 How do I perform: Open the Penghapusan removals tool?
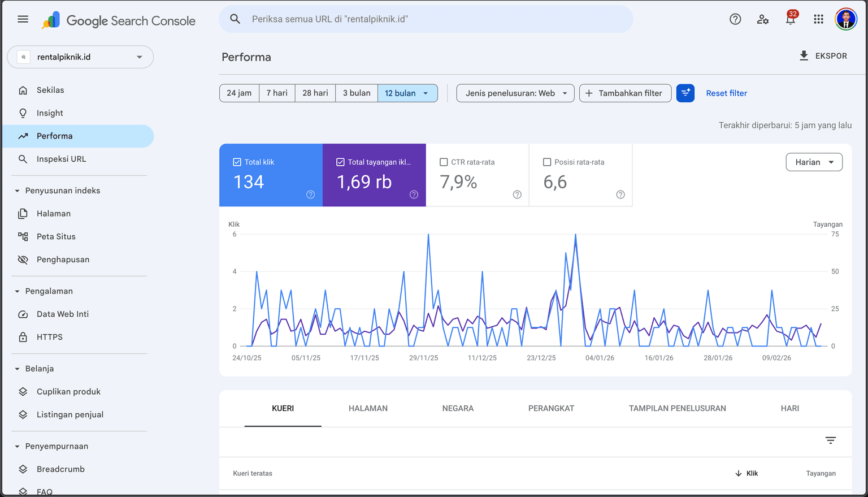pos(62,259)
